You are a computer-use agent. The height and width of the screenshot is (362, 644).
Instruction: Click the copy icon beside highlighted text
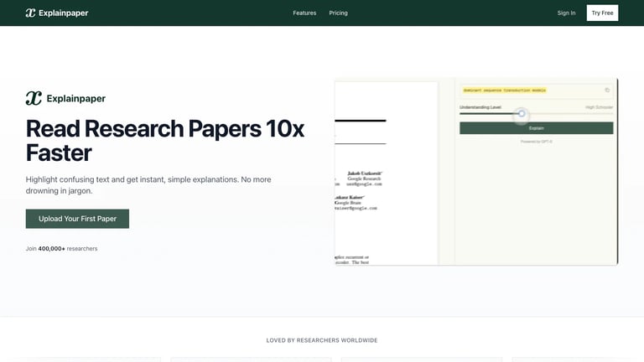[x=607, y=90]
